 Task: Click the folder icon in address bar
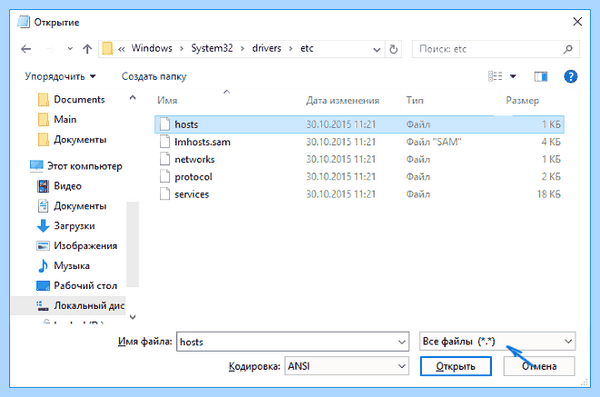108,49
